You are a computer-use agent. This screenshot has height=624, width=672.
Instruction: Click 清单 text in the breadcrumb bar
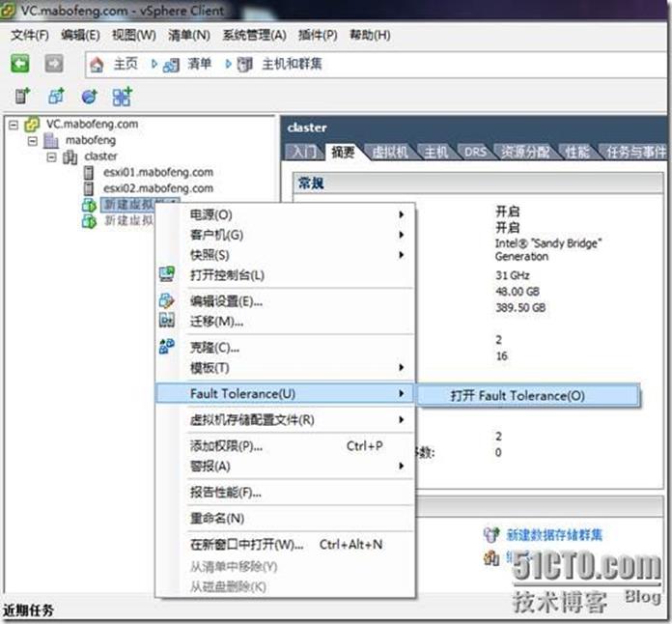pos(199,65)
